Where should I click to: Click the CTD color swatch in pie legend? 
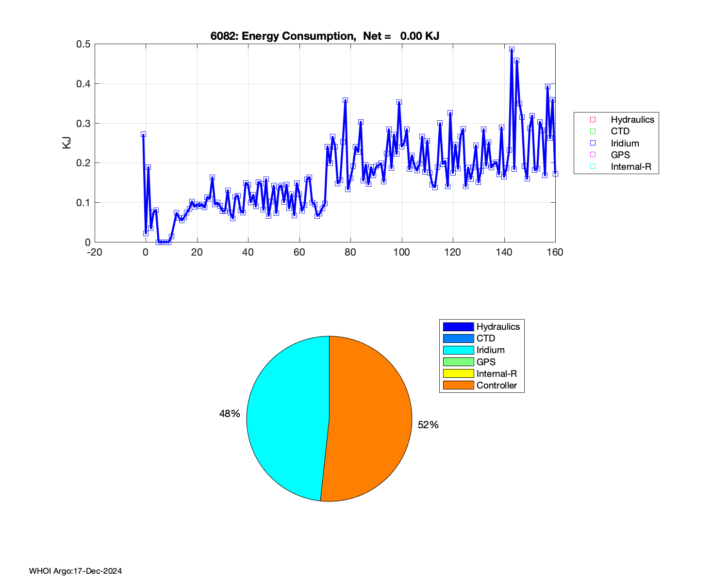click(x=458, y=339)
